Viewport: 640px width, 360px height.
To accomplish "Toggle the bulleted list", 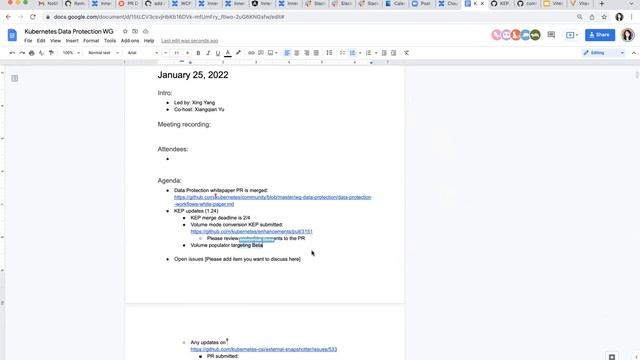I will pyautogui.click(x=353, y=53).
